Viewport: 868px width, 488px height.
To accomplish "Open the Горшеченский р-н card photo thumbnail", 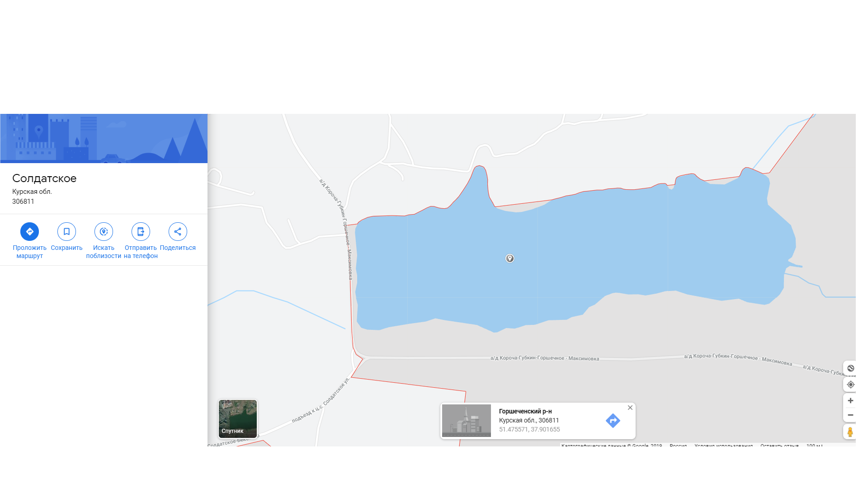I will [x=466, y=421].
